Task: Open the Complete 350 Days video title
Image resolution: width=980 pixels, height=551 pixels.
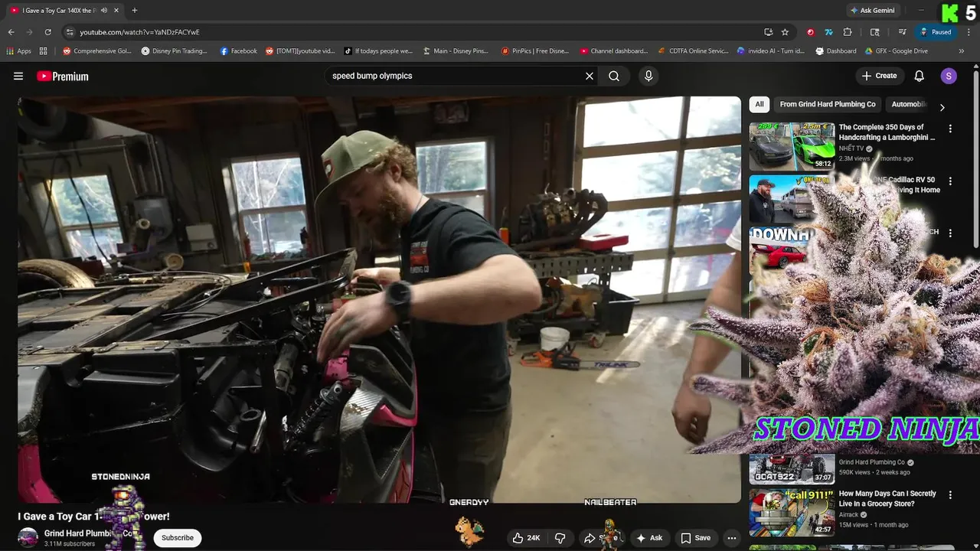Action: (x=887, y=132)
